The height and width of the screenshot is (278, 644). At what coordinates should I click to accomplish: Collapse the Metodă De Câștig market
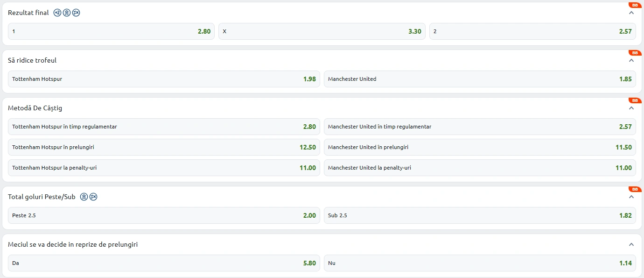pos(631,108)
